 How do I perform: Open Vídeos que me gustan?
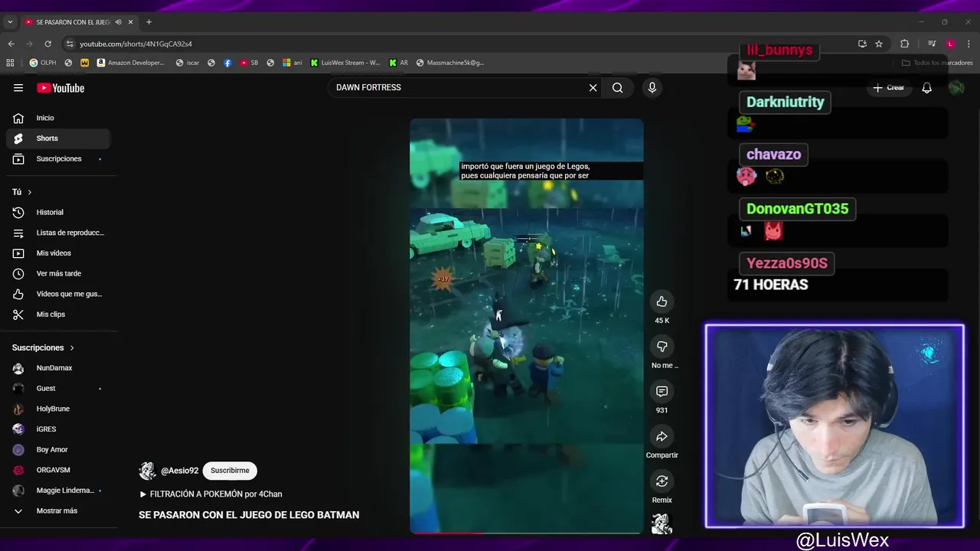[x=58, y=294]
